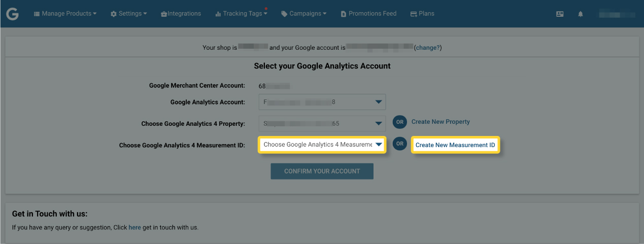Expand the Google Analytics Account dropdown
This screenshot has width=644, height=244.
[322, 102]
